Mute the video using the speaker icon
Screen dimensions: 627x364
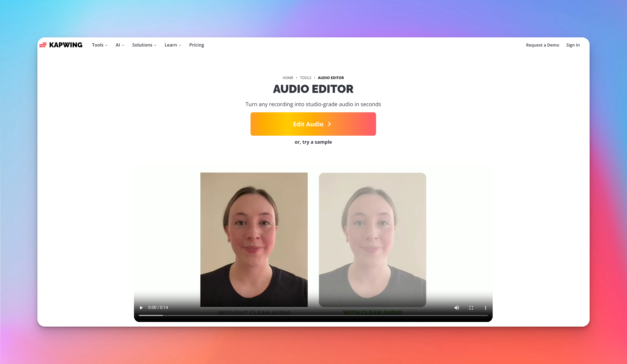pos(457,308)
